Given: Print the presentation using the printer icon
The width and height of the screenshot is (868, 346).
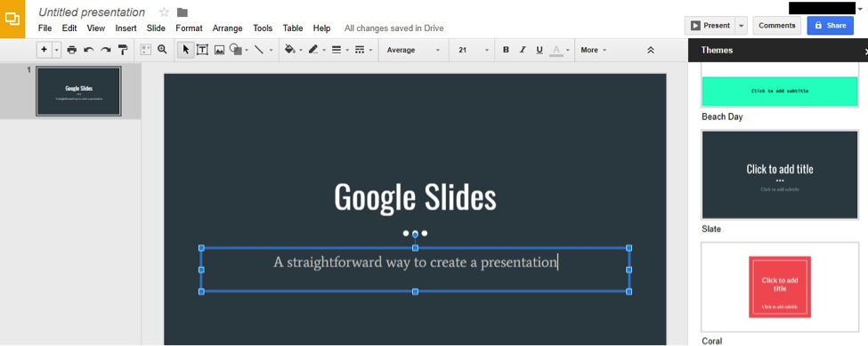Looking at the screenshot, I should [x=71, y=50].
